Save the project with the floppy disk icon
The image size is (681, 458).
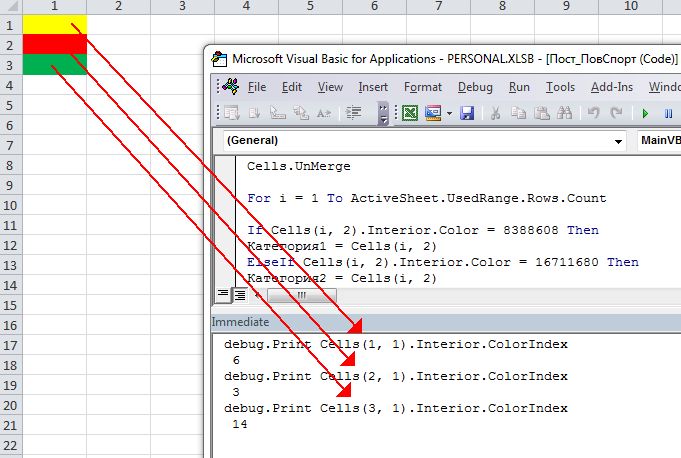467,113
